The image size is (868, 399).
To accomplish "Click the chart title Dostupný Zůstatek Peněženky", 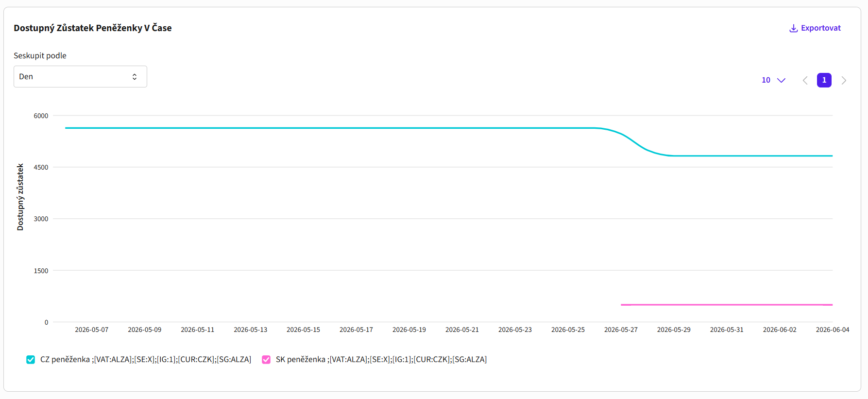I will point(93,28).
